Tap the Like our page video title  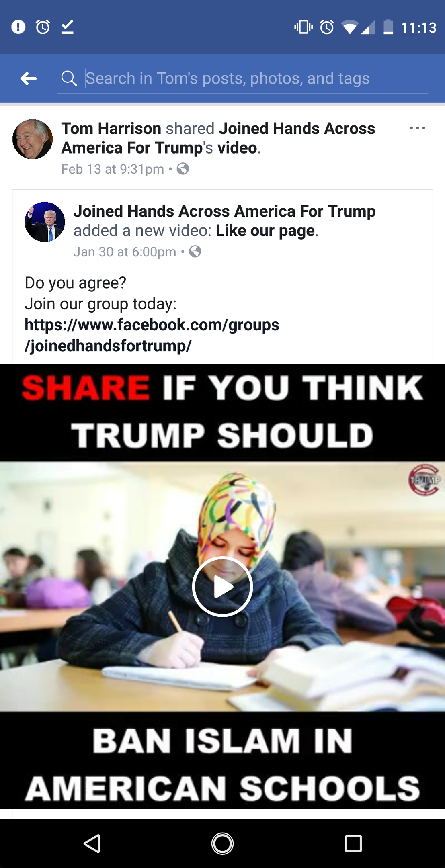[265, 231]
